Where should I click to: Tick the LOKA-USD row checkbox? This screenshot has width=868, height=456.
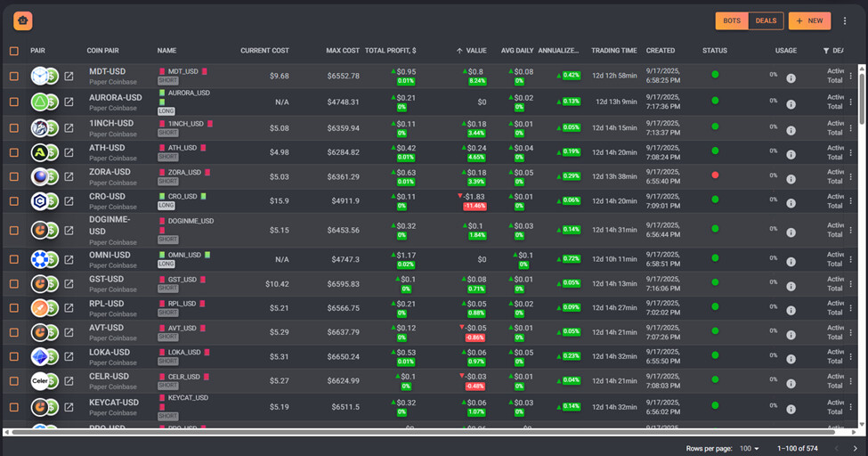13,356
